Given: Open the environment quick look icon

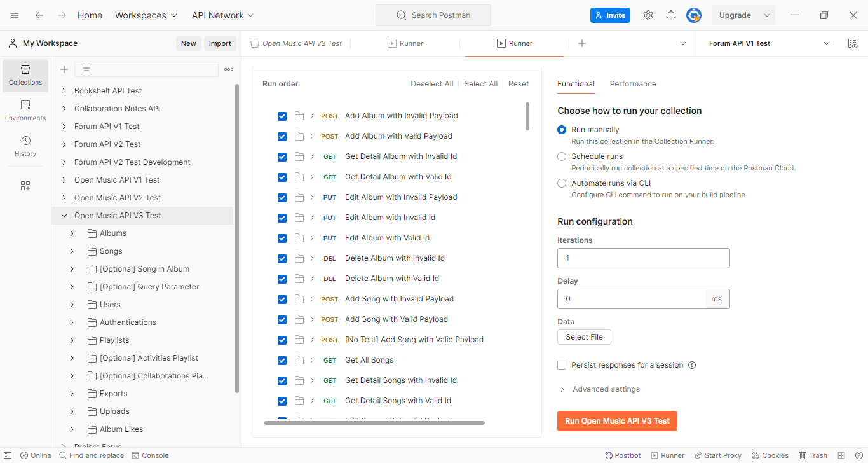Looking at the screenshot, I should pyautogui.click(x=853, y=43).
